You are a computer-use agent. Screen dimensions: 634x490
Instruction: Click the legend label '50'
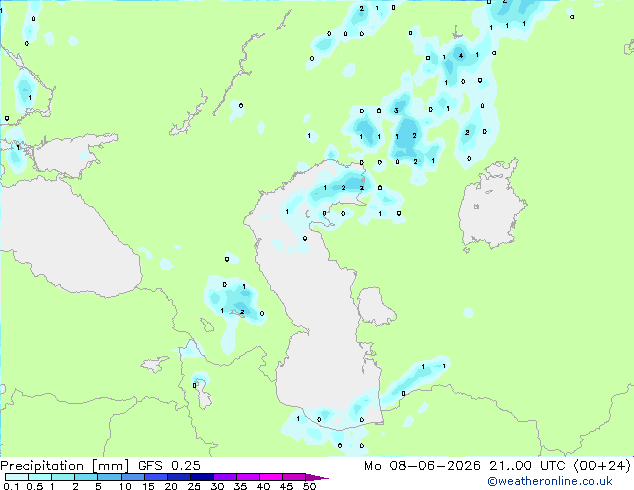point(309,486)
